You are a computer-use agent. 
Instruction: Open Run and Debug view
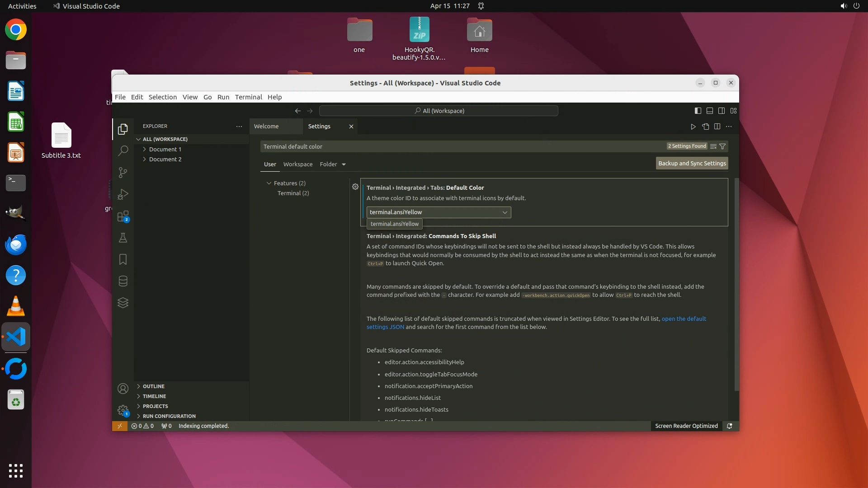coord(123,194)
